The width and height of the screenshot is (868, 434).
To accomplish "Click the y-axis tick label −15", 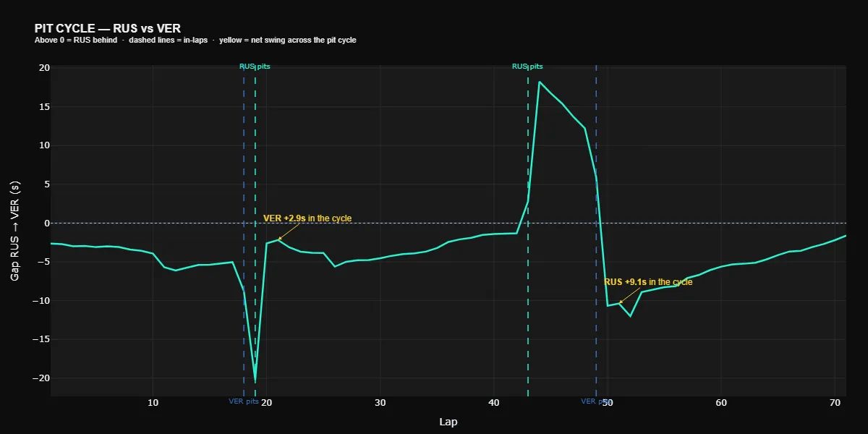I will (41, 339).
